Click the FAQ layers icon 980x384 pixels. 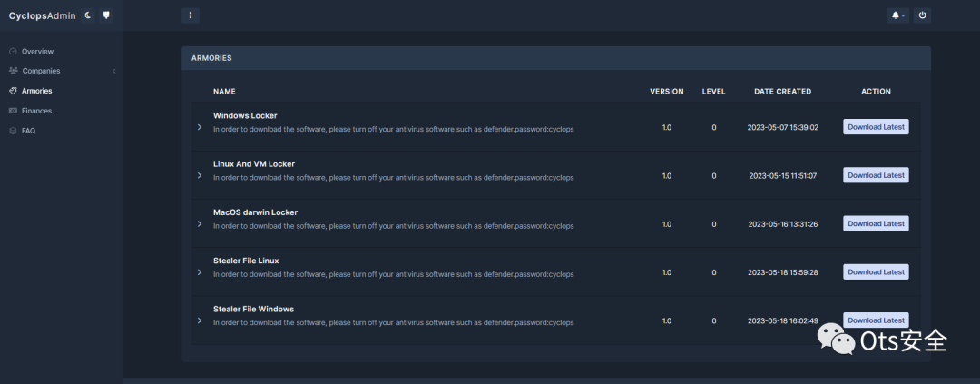point(13,131)
